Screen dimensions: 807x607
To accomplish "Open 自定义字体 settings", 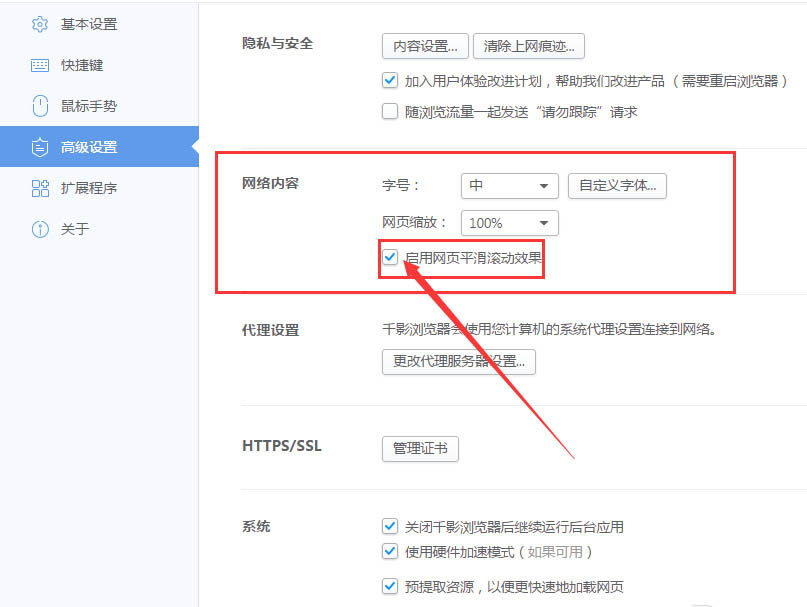I will coord(617,186).
